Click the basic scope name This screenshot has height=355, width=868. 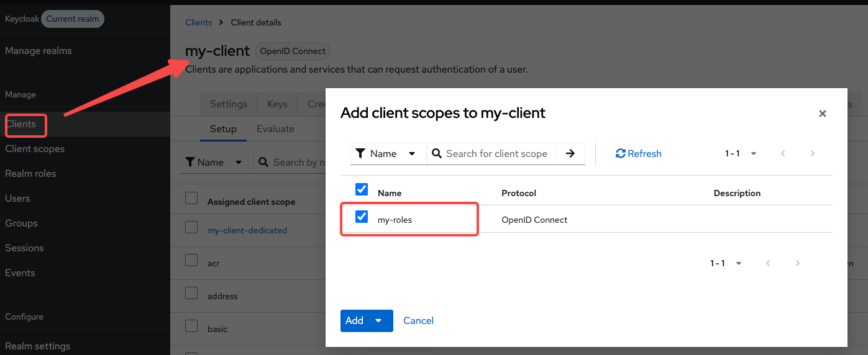click(217, 329)
